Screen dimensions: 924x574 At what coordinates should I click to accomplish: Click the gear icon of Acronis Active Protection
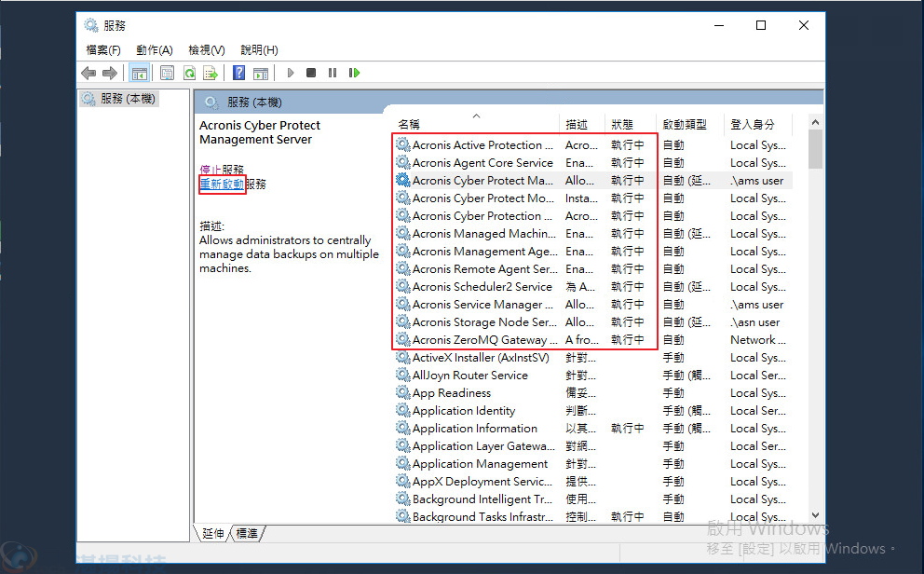403,144
